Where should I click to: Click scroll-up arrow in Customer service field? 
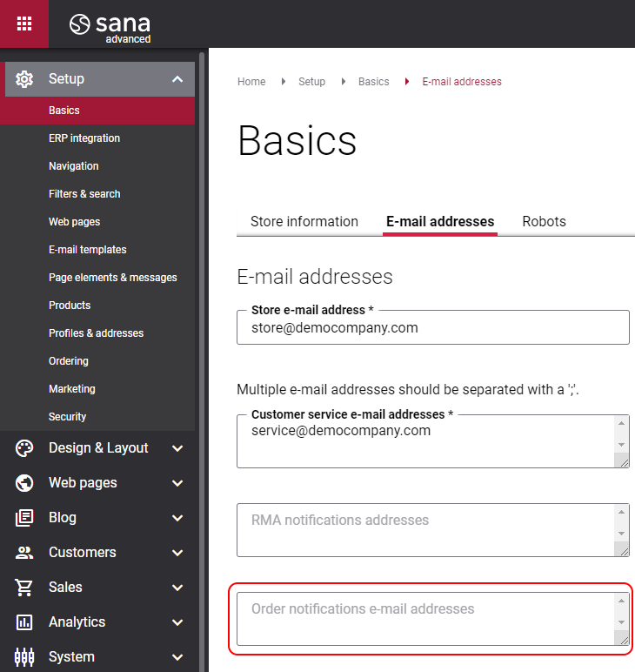point(621,423)
